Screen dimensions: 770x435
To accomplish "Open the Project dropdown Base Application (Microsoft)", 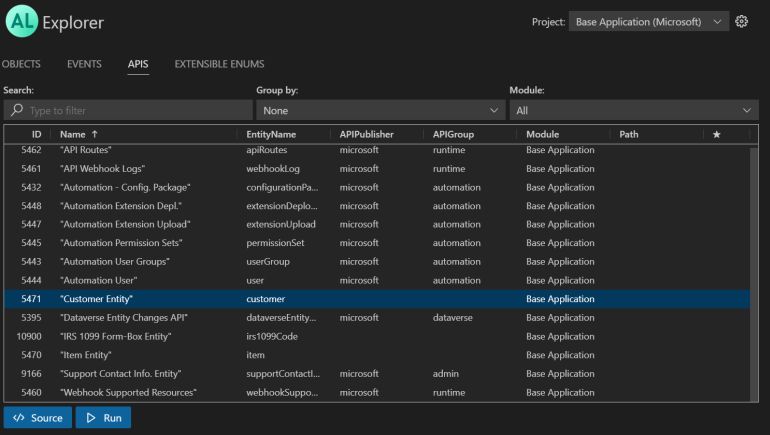I will (649, 22).
